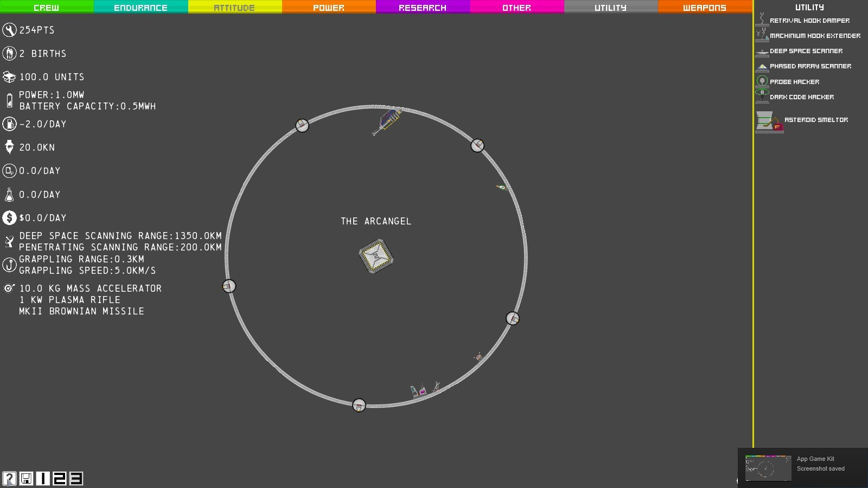Open the help question-mark icon

pyautogui.click(x=9, y=478)
